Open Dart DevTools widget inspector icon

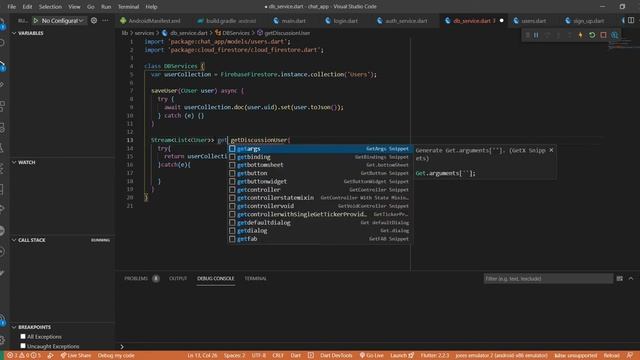click(x=615, y=36)
